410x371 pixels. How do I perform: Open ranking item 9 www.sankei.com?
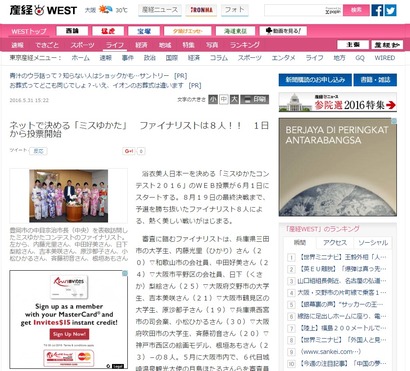[x=330, y=352]
